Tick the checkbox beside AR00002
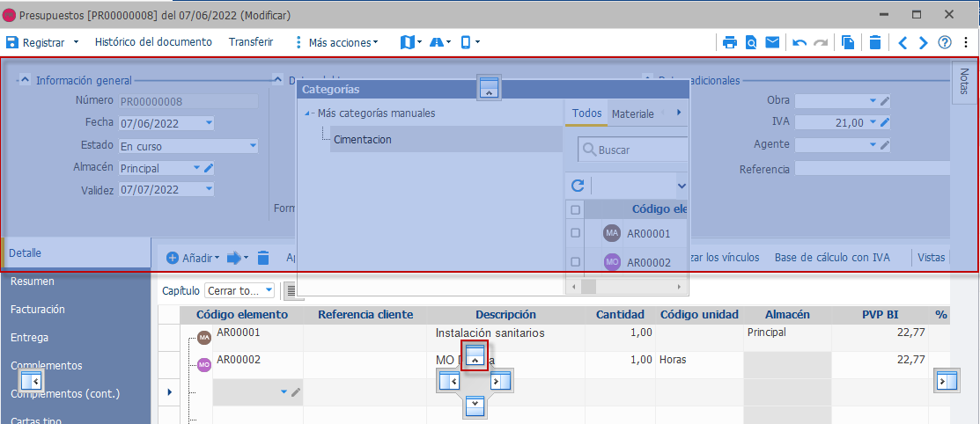Image resolution: width=980 pixels, height=424 pixels. pos(576,261)
